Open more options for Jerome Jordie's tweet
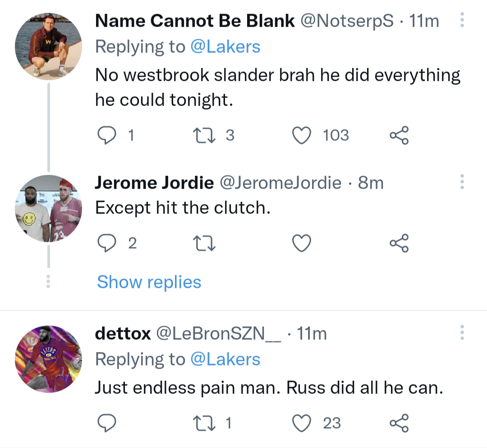The width and height of the screenshot is (487, 448). pyautogui.click(x=462, y=182)
